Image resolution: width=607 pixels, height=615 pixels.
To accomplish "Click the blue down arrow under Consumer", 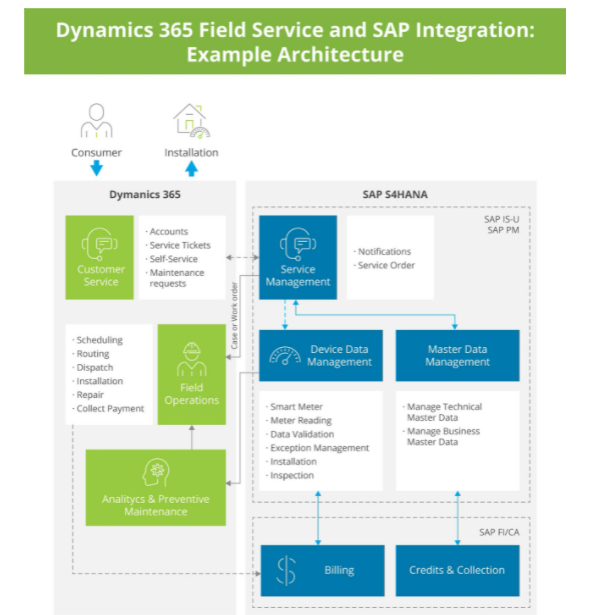I will coord(96,168).
